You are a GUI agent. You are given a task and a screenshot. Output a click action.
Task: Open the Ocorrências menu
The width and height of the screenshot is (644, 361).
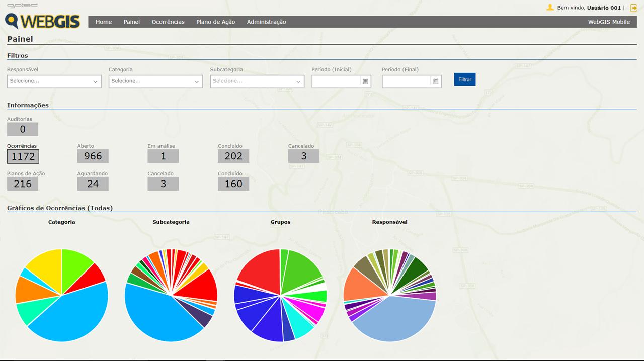[x=168, y=22]
